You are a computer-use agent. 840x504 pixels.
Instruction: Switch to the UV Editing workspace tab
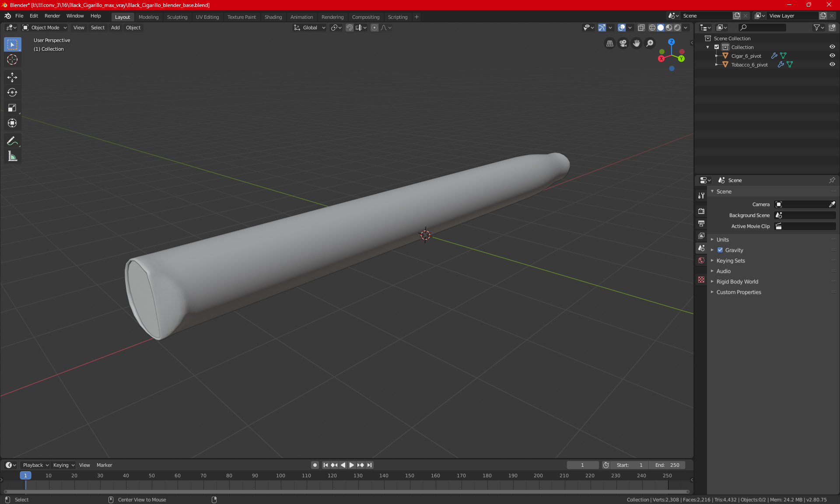pyautogui.click(x=207, y=17)
